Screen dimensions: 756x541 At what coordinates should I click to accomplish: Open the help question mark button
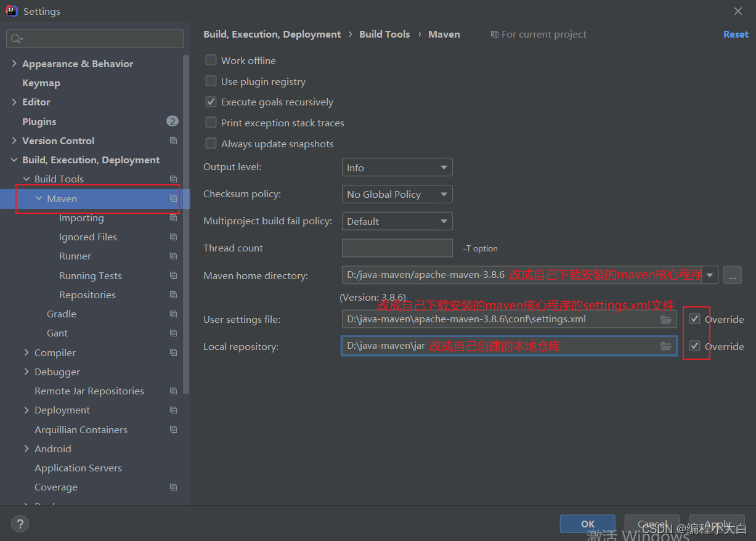tap(20, 524)
